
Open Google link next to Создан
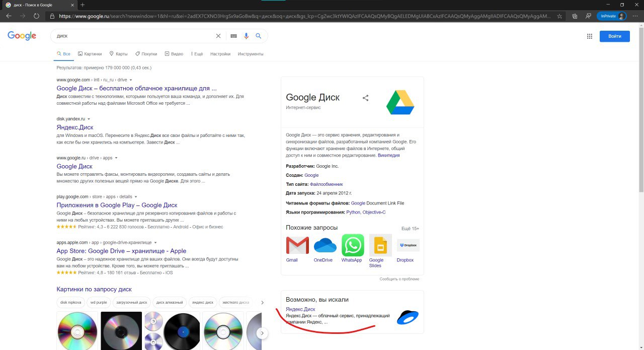[x=311, y=175]
